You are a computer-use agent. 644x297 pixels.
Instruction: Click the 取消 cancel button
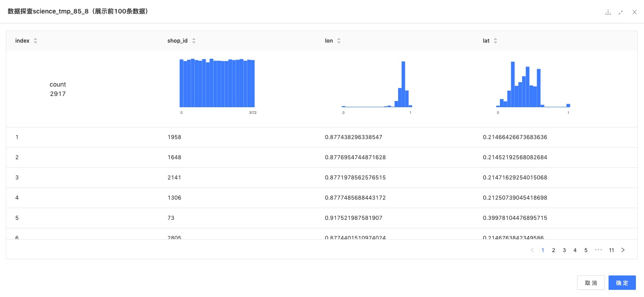click(x=591, y=283)
